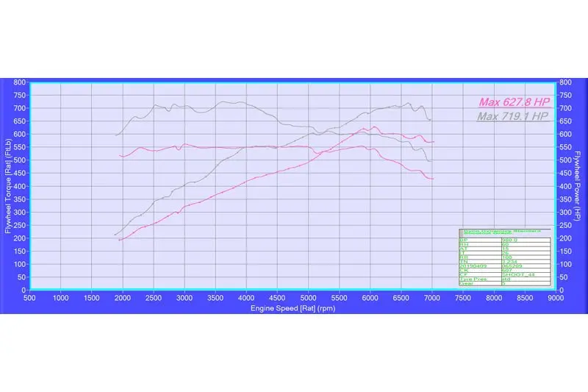Screen dimensions: 588x392
Task: Click 700 on the left torque axis
Action: pos(20,108)
